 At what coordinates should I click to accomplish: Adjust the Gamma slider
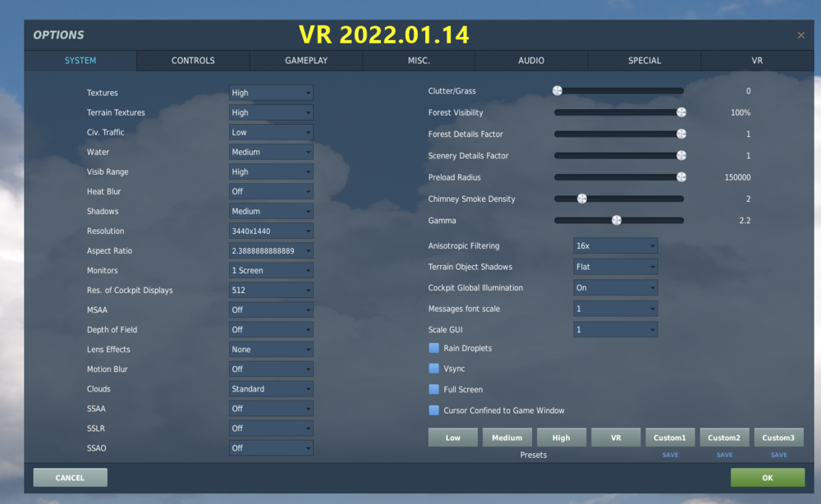[x=617, y=220]
